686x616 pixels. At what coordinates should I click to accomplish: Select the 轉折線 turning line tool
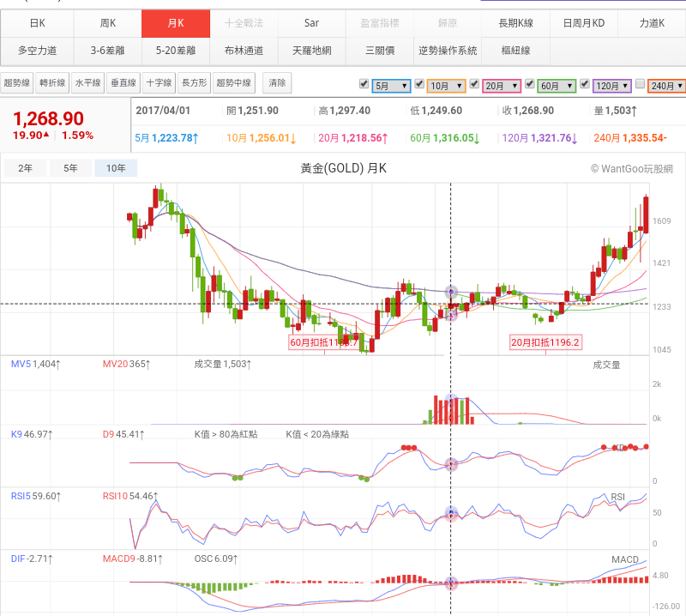pos(52,83)
